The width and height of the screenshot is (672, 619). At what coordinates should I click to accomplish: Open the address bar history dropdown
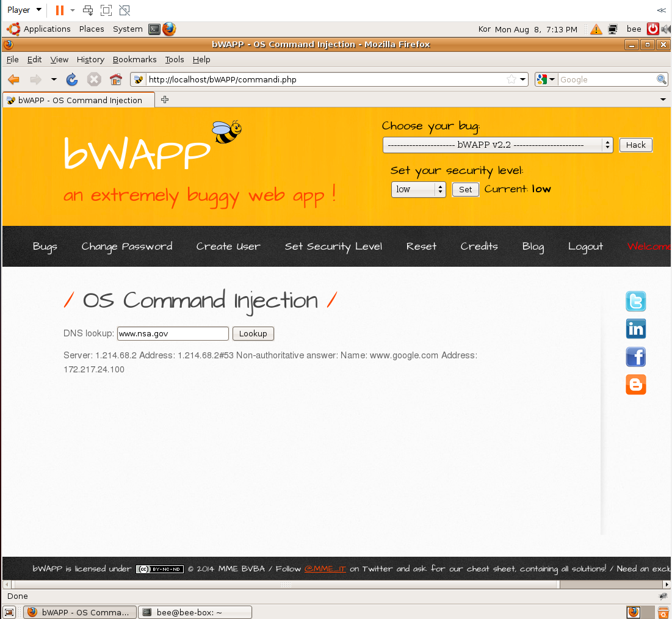point(523,79)
